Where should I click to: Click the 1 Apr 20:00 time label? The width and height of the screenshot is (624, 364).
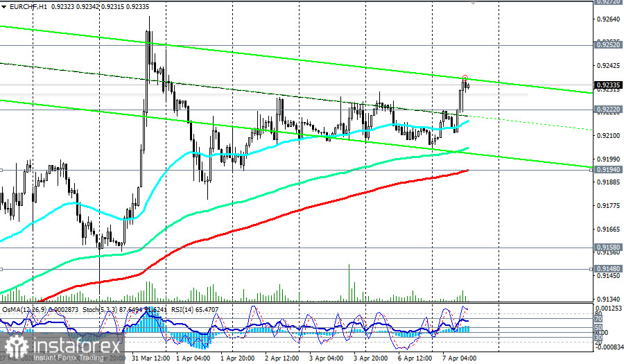click(x=238, y=358)
